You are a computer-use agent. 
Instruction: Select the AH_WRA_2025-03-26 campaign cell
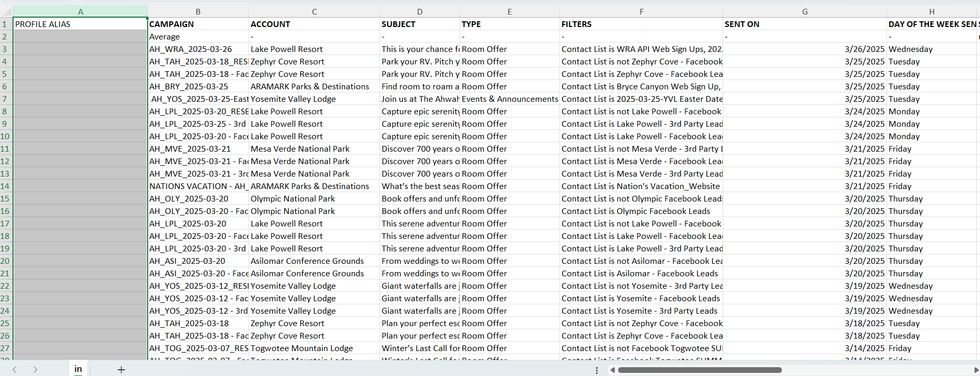[x=198, y=49]
